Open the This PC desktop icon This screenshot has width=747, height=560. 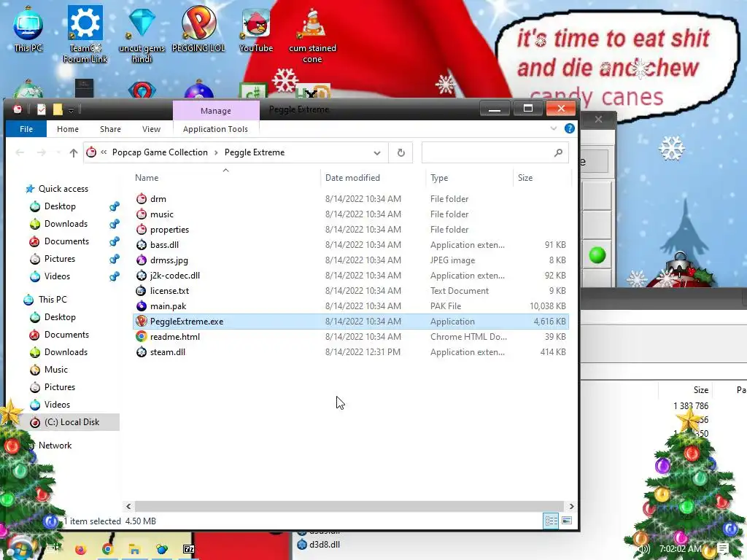click(x=28, y=28)
